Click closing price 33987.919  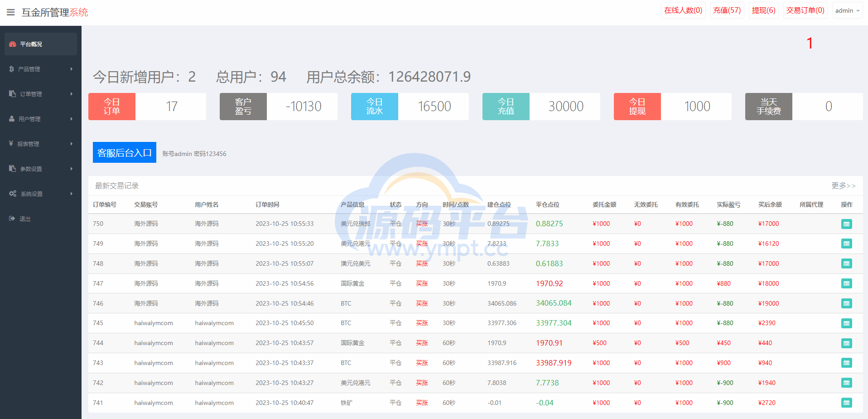pyautogui.click(x=554, y=363)
